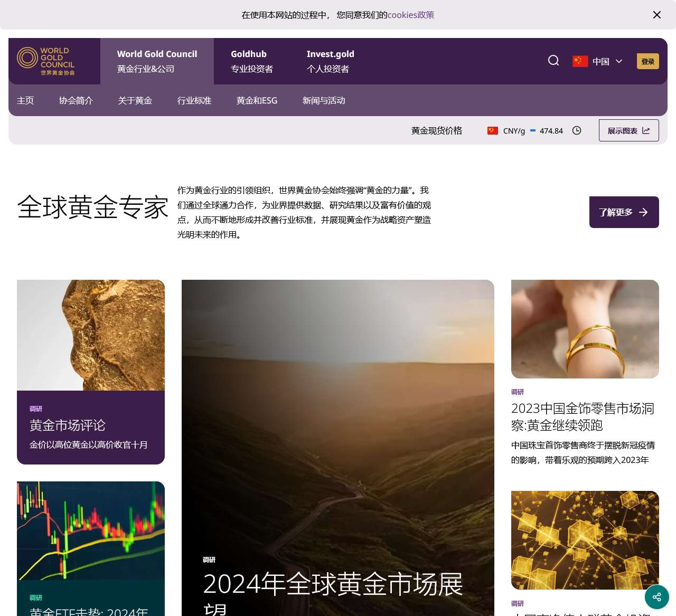The width and height of the screenshot is (676, 616).
Task: Close the cookies notice banner
Action: click(657, 15)
